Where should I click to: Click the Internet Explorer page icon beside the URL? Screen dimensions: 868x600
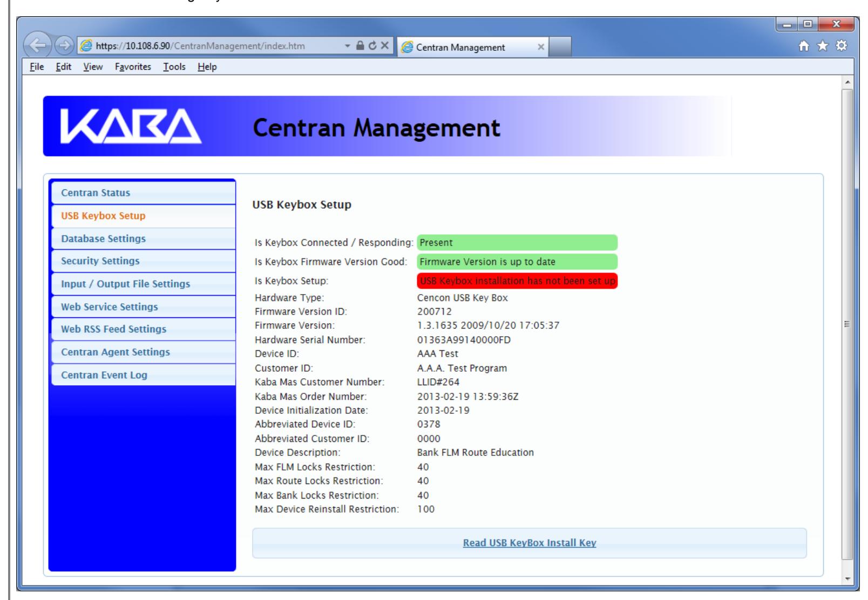[86, 46]
